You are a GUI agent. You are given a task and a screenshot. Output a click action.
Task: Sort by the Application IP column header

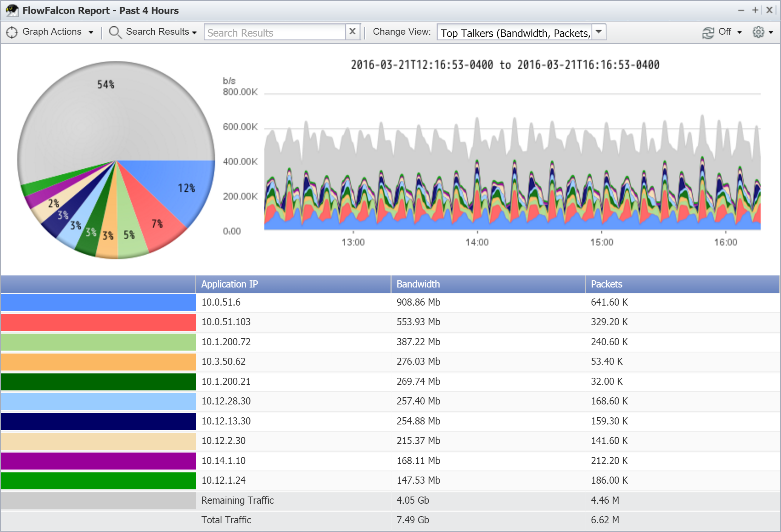coord(293,284)
